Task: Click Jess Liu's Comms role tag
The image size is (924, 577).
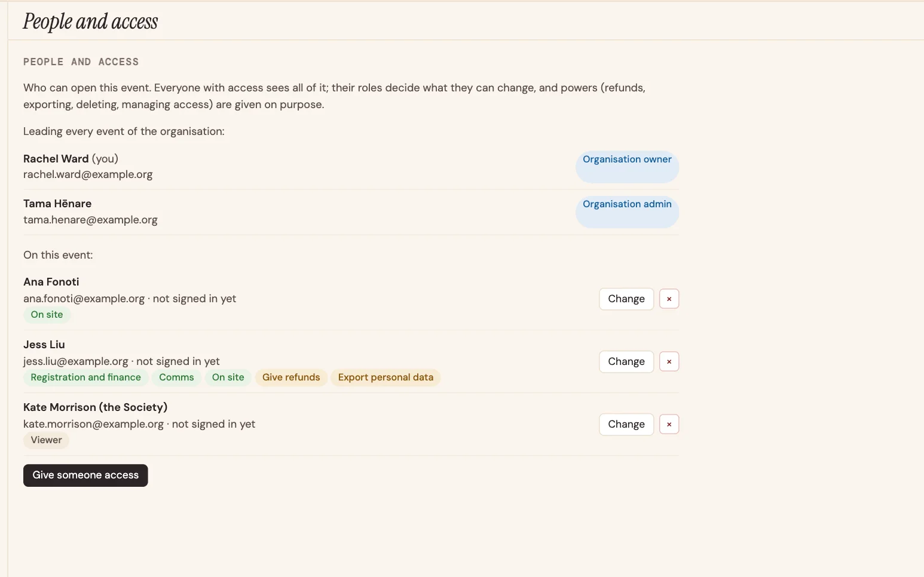Action: pyautogui.click(x=176, y=377)
